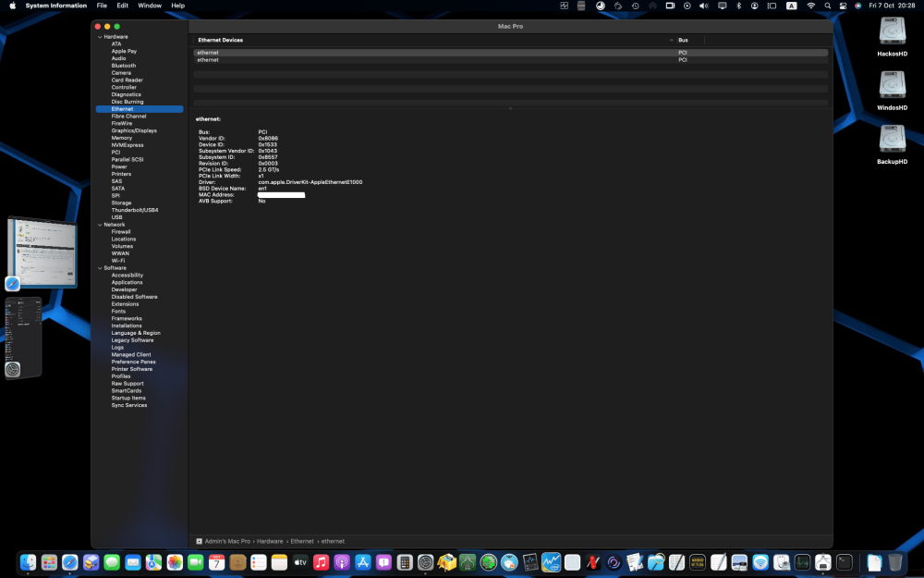Launch Safari from the dock
The width and height of the screenshot is (924, 578).
click(69, 562)
